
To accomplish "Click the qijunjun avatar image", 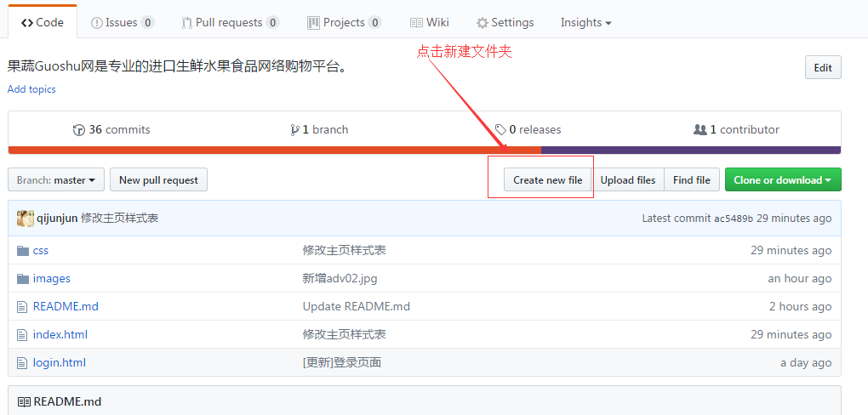I will (x=26, y=218).
